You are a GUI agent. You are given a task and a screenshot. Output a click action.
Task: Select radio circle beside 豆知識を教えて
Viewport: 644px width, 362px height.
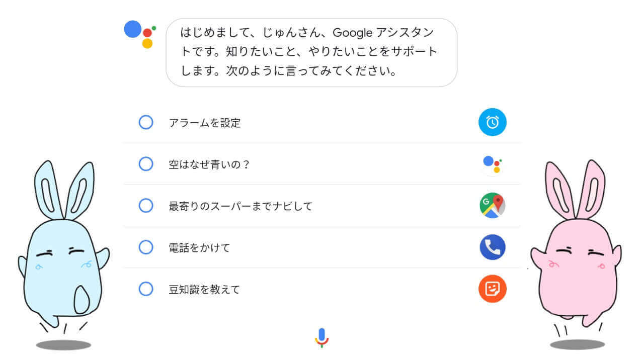tap(146, 289)
